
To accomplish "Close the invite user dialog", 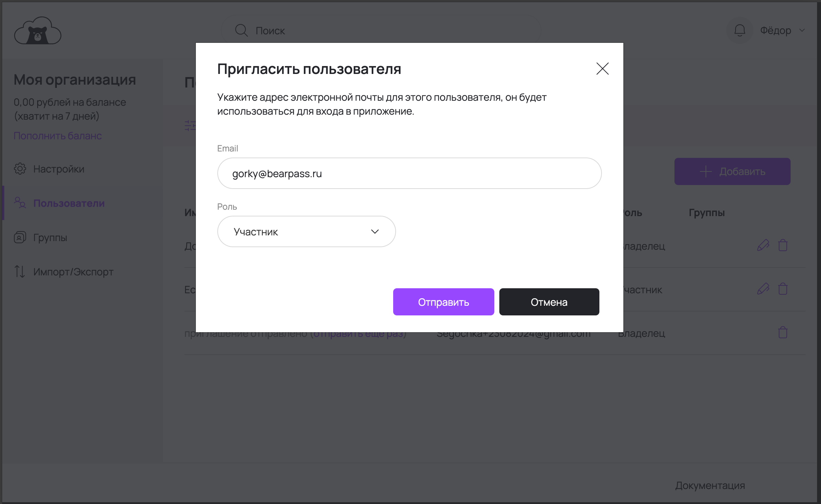I will 602,69.
